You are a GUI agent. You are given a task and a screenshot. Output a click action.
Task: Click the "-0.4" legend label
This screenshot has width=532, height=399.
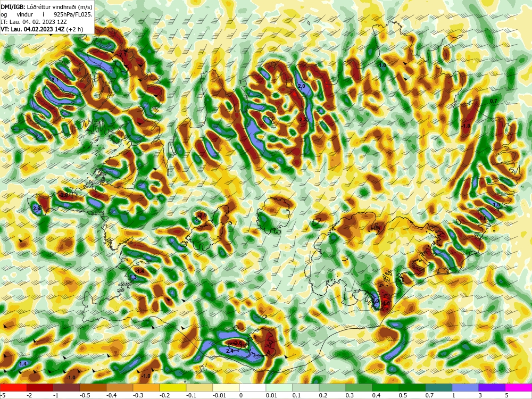click(x=112, y=395)
